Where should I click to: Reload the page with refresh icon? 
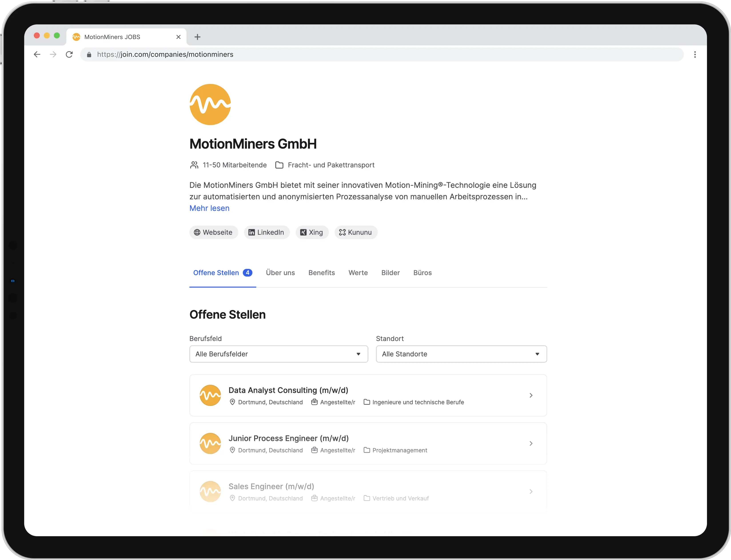[69, 54]
